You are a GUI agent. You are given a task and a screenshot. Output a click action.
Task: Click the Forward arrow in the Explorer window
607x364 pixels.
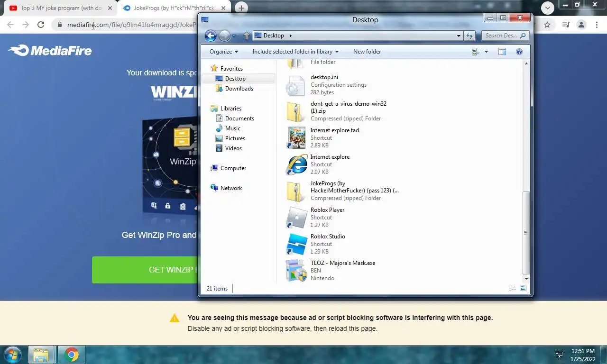[224, 36]
